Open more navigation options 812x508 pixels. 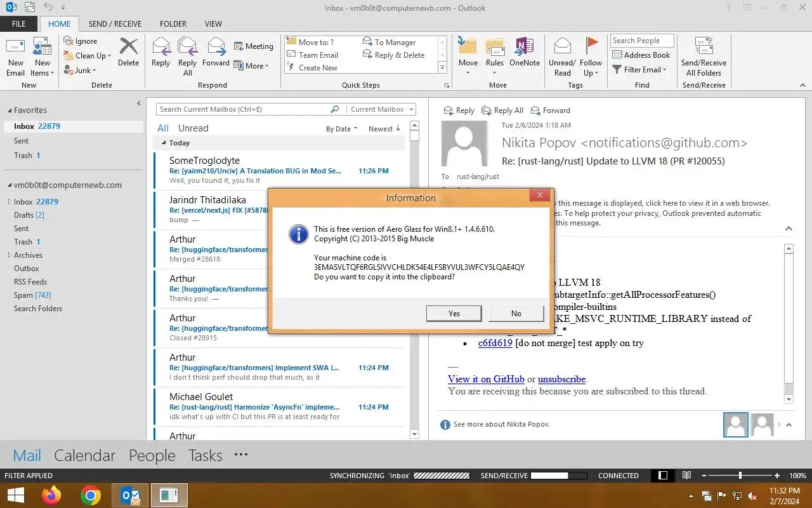pyautogui.click(x=241, y=455)
